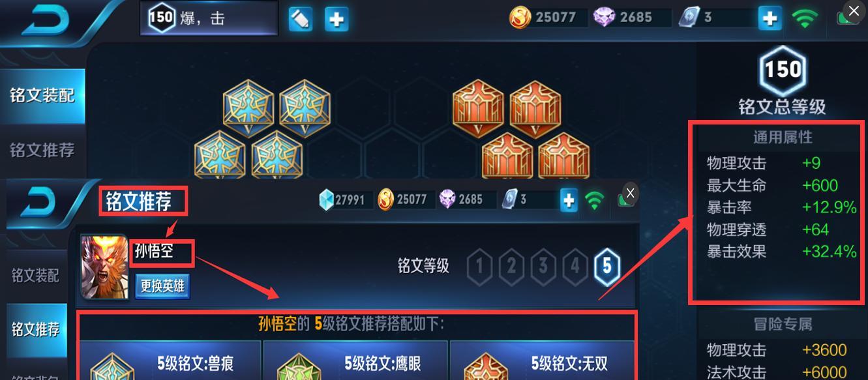The height and width of the screenshot is (380, 868).
Task: Click the blue crystal 27991 currency icon
Action: 326,199
